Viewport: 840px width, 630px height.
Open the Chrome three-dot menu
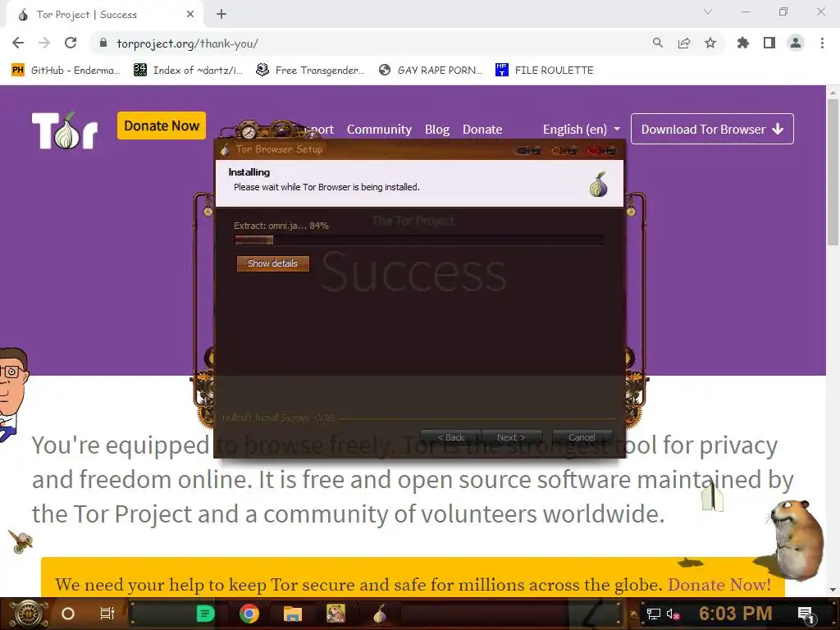tap(822, 43)
